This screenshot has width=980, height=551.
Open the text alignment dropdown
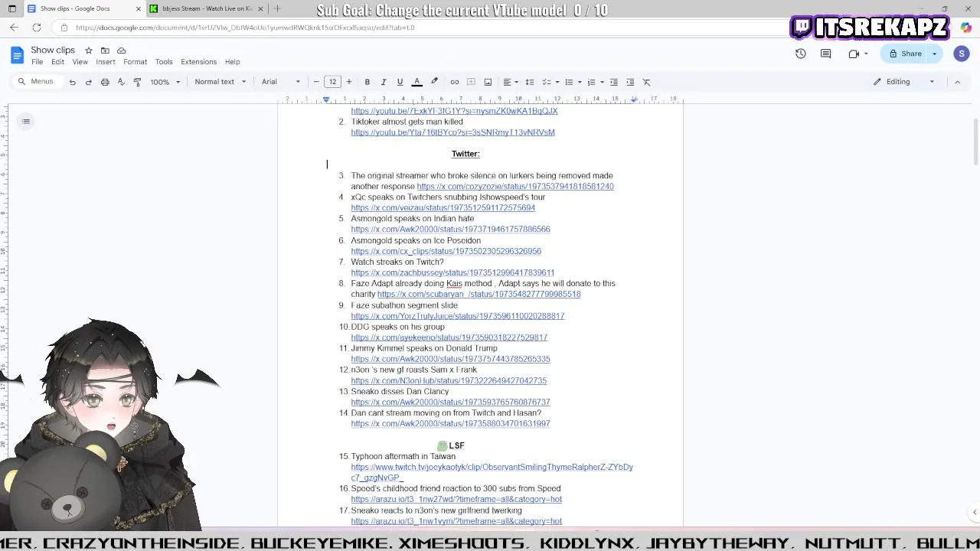click(511, 82)
